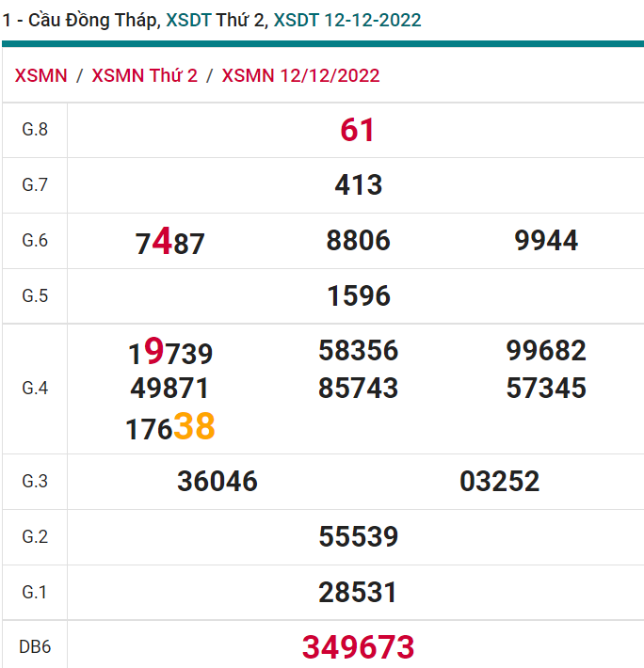Select the XSMN 12/12/2022 breadcrumb link

tap(300, 75)
